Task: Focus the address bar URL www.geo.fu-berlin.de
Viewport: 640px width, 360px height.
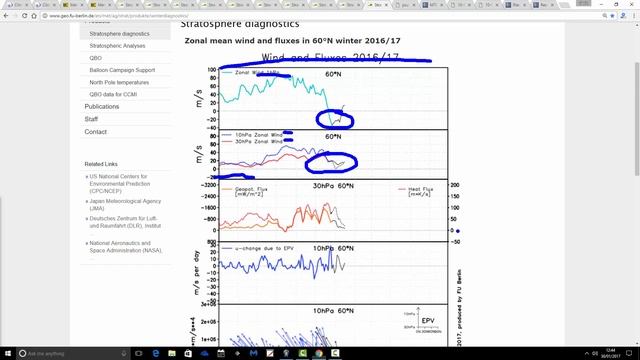Action: tap(118, 16)
